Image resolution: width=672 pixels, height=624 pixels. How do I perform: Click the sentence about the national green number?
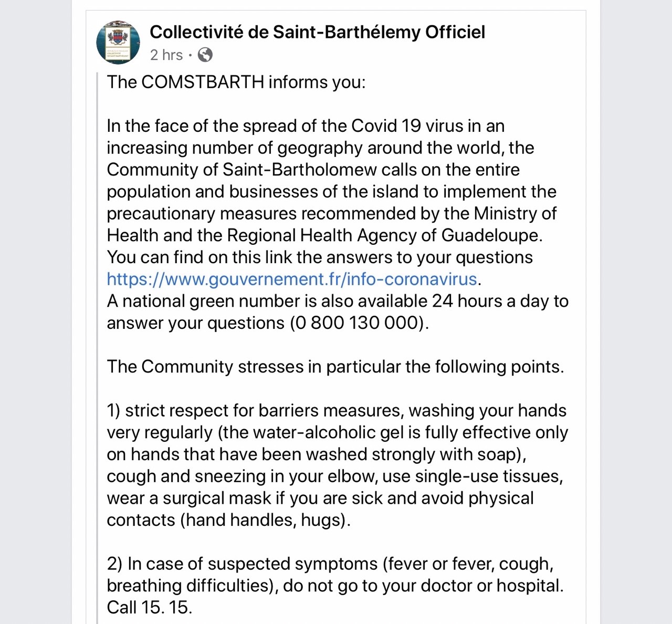click(x=337, y=301)
